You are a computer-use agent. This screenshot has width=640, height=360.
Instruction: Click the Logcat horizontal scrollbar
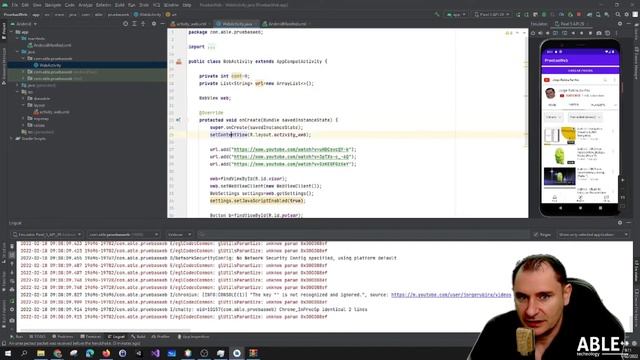105,330
